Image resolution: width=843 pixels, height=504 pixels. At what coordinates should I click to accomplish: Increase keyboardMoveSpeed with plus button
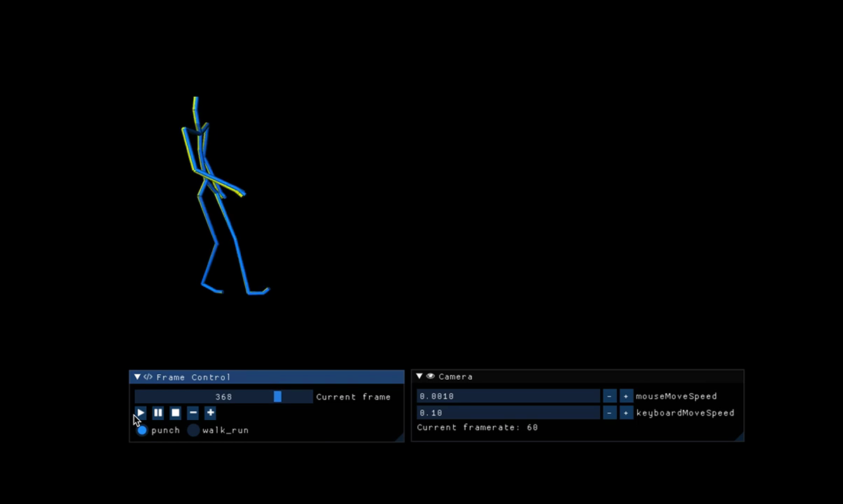pos(626,413)
